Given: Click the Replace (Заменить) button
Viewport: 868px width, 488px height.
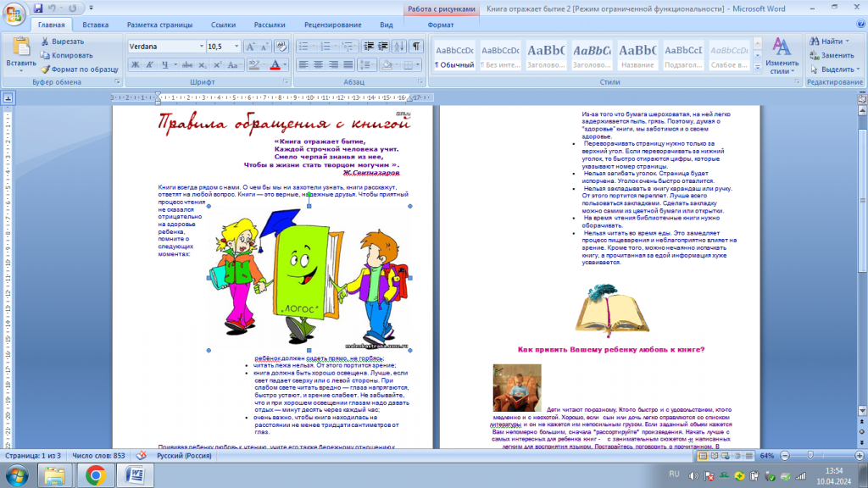Looking at the screenshot, I should pos(832,55).
